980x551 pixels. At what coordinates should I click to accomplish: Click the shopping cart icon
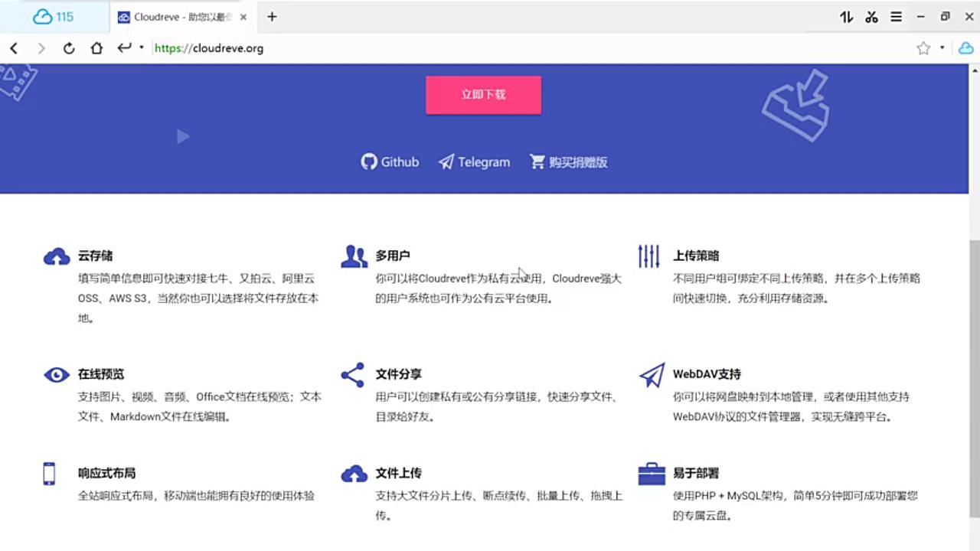point(537,162)
